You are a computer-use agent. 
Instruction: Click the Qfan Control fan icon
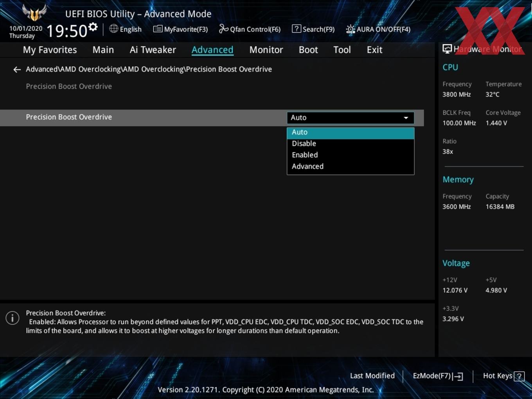223,29
